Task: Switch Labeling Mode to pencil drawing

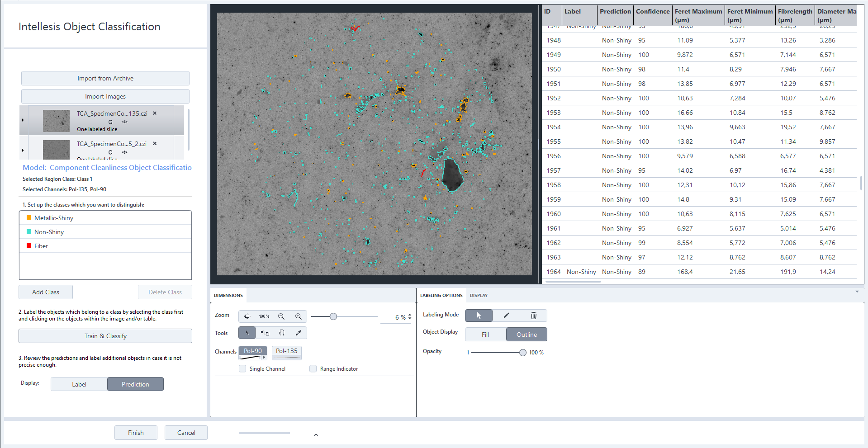Action: [x=506, y=316]
